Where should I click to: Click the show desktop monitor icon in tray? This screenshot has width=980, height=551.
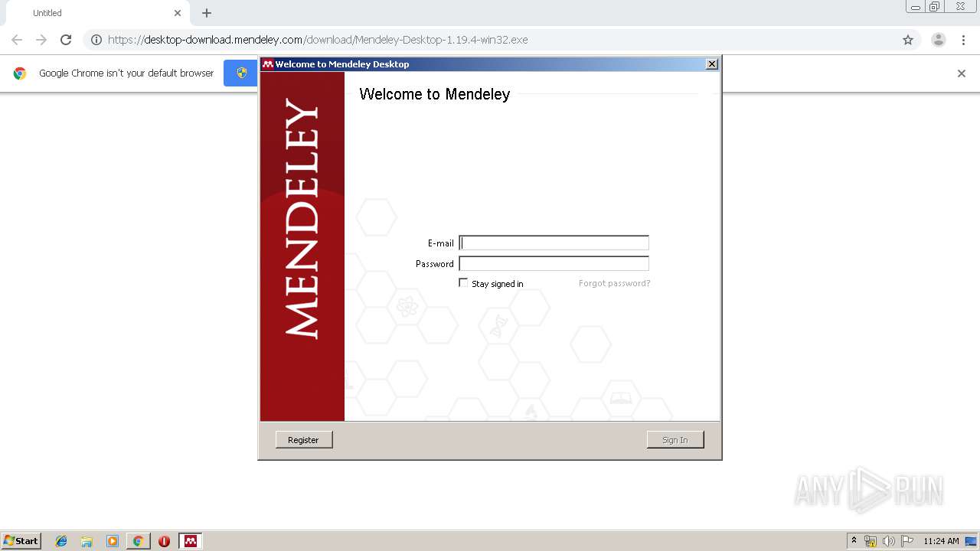(x=971, y=541)
